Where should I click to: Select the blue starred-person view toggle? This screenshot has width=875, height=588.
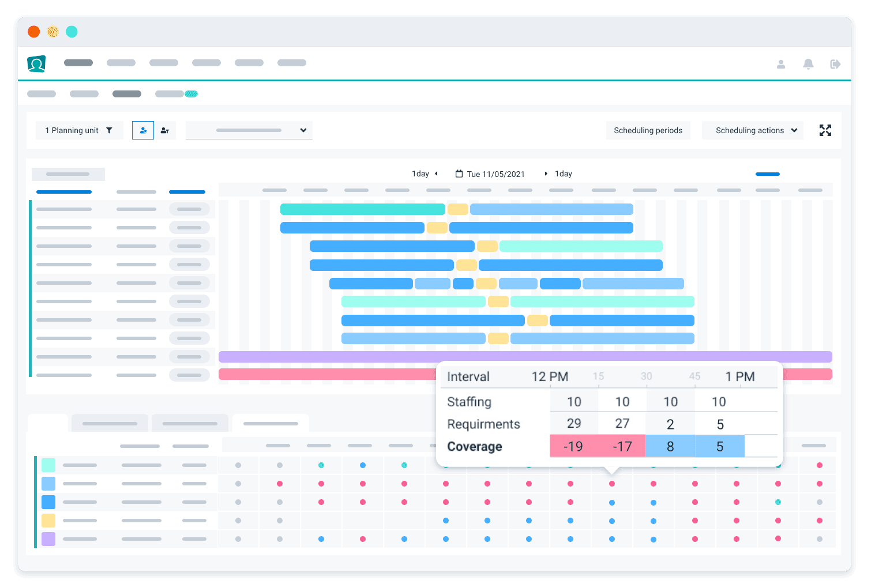coord(143,130)
